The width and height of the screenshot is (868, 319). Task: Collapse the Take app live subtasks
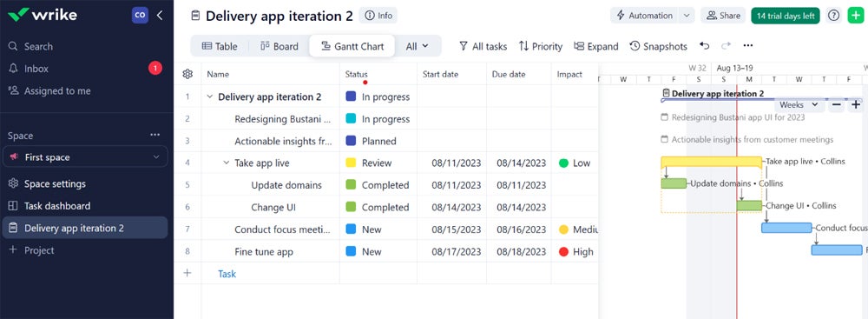point(226,163)
